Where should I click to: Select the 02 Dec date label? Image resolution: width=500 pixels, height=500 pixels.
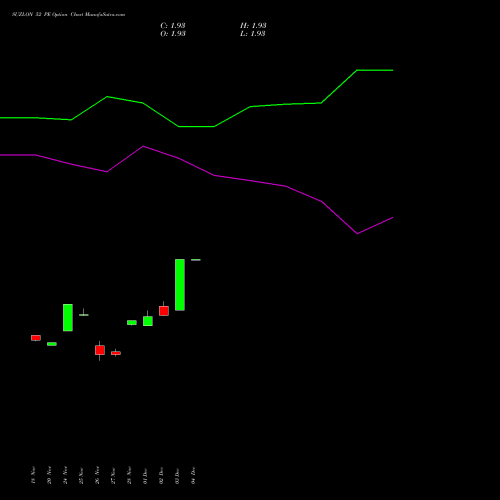pyautogui.click(x=161, y=475)
